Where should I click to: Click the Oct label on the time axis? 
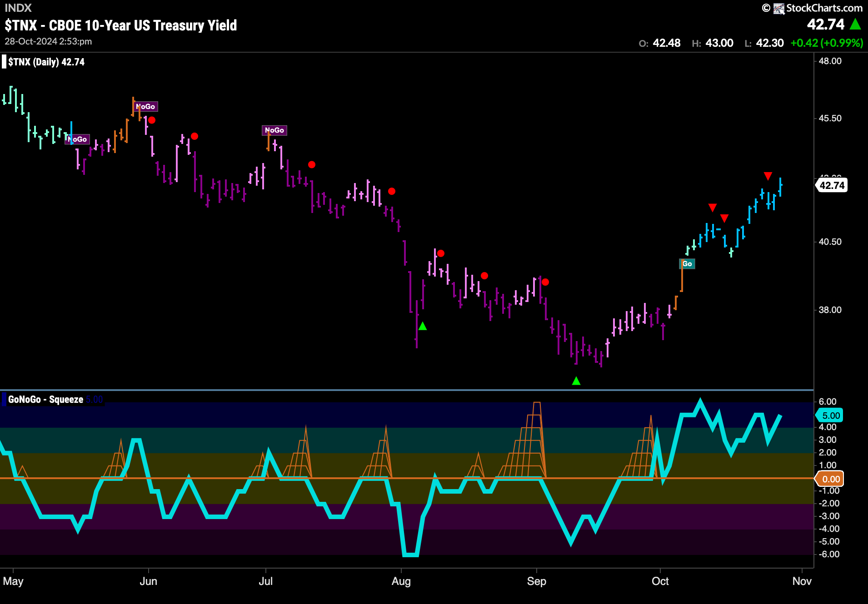click(x=660, y=581)
